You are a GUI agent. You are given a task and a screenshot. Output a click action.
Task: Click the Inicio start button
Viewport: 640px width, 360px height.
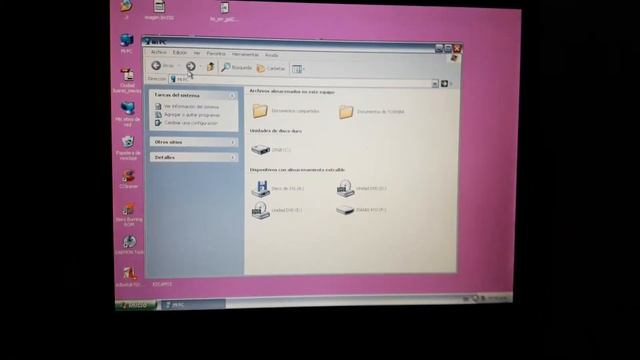[136, 305]
